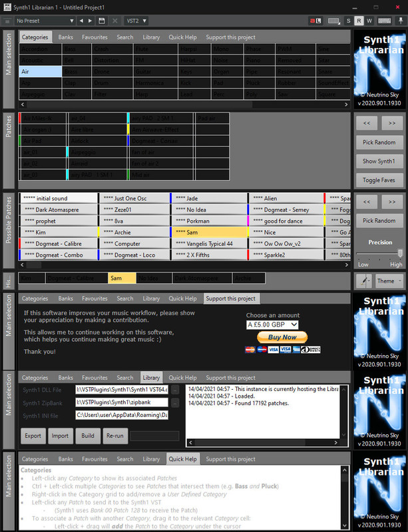Screen dimensions: 408x532
Task: Click the '>>' button beside Possible Patches
Action: (x=392, y=201)
